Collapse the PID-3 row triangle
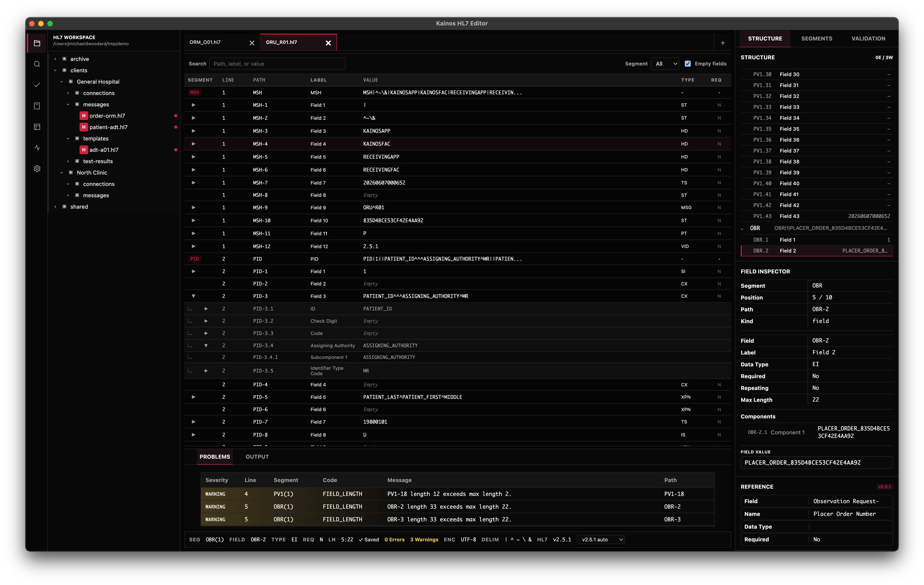The image size is (924, 585). point(193,296)
